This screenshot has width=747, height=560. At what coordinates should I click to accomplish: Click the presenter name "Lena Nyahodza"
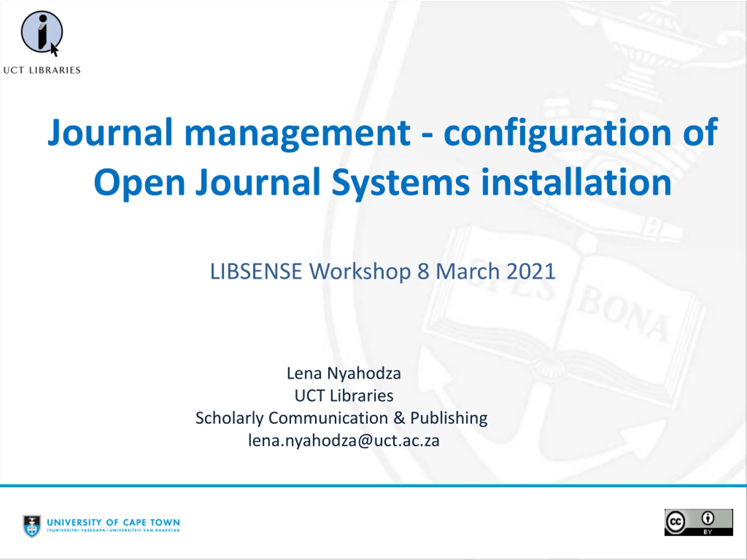click(x=344, y=374)
